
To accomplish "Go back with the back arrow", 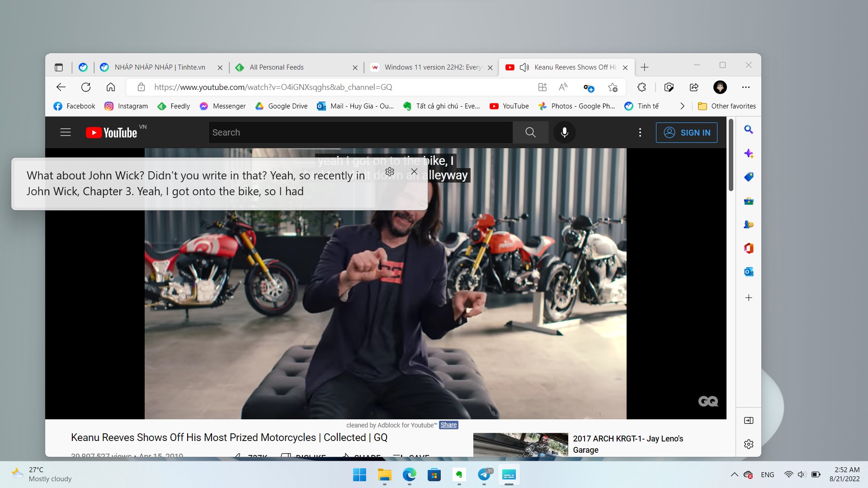I will click(x=61, y=87).
